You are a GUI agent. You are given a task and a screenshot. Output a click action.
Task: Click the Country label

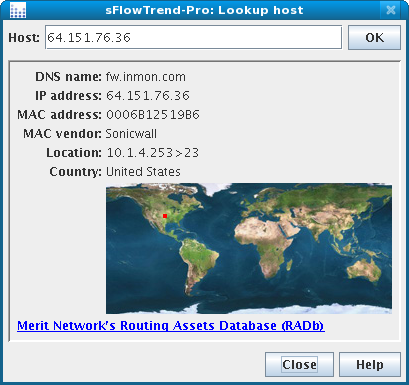(x=75, y=172)
